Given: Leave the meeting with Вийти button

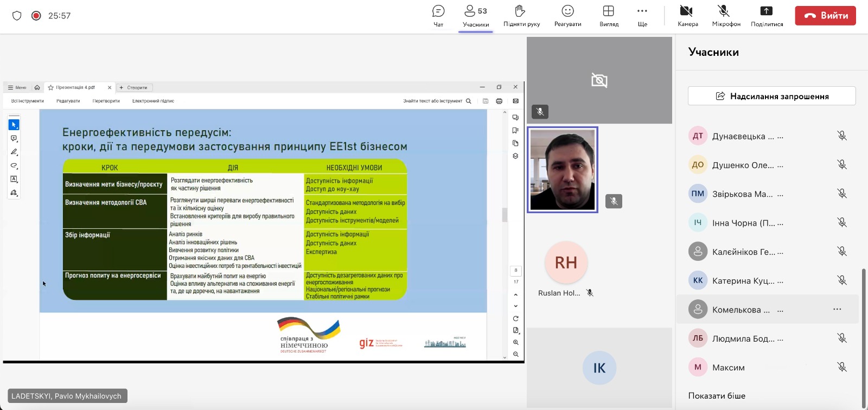Looking at the screenshot, I should point(825,16).
